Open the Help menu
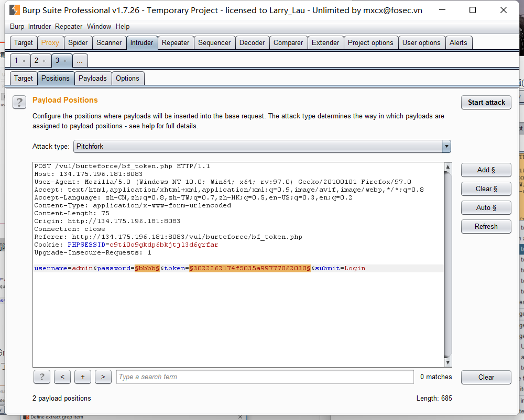524x420 pixels. [123, 26]
